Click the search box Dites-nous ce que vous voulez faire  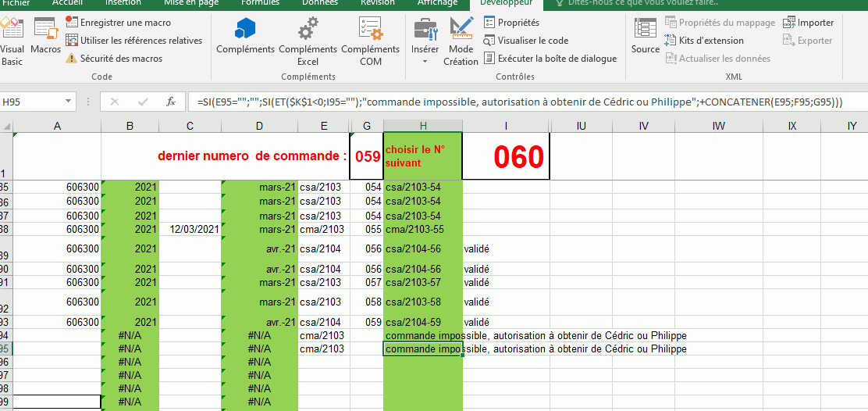(x=637, y=3)
